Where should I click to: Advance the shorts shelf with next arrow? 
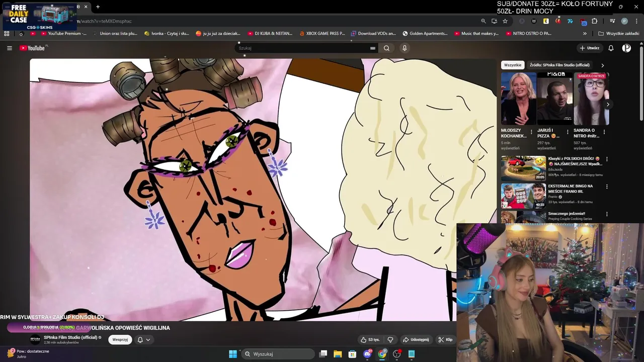point(608,105)
